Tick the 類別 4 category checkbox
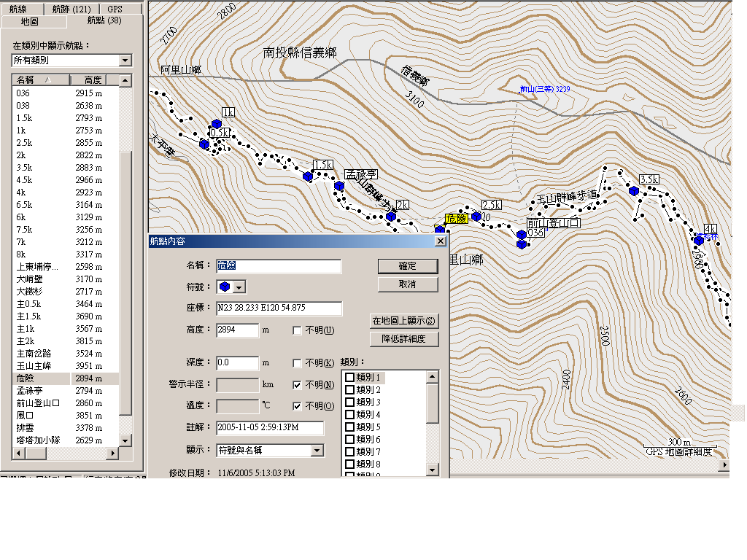The image size is (747, 560). (349, 415)
